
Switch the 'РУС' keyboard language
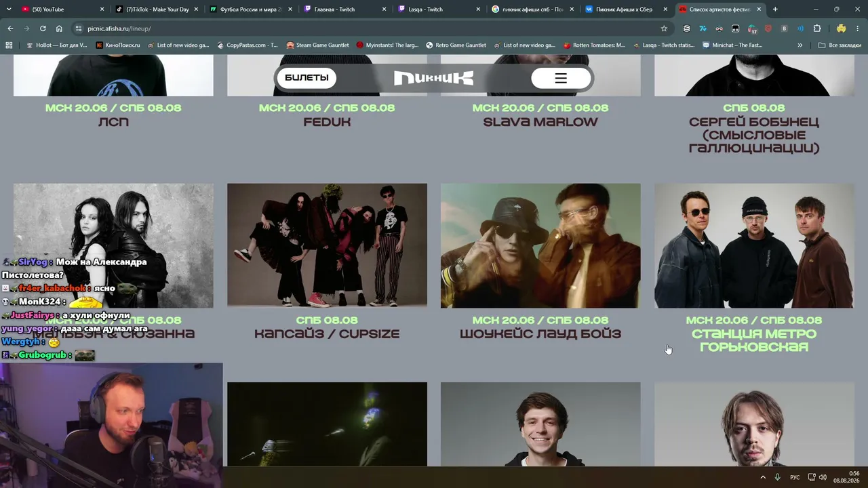[x=795, y=477]
